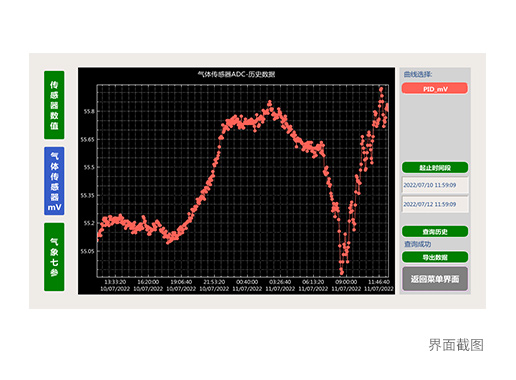Click the 查询成功 status text
Viewport: 516px width, 380px height.
[418, 244]
